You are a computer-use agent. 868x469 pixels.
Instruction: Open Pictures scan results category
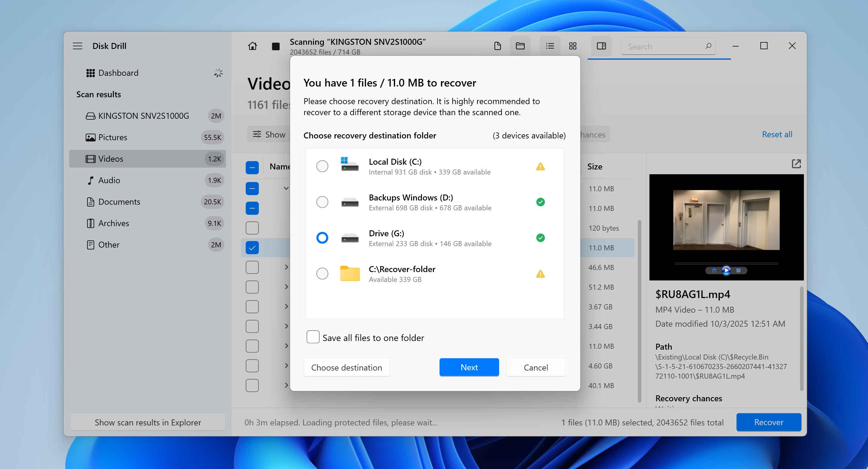[x=113, y=138]
